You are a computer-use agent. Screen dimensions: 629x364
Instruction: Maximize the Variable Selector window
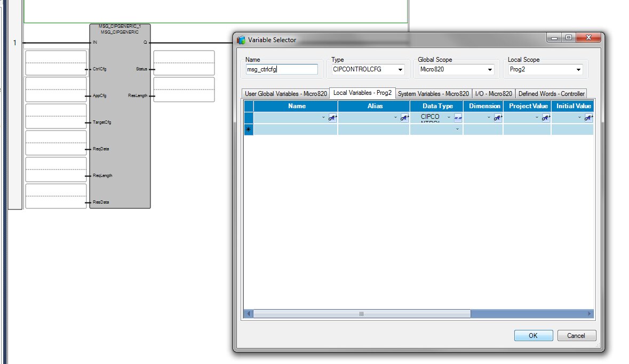click(569, 38)
